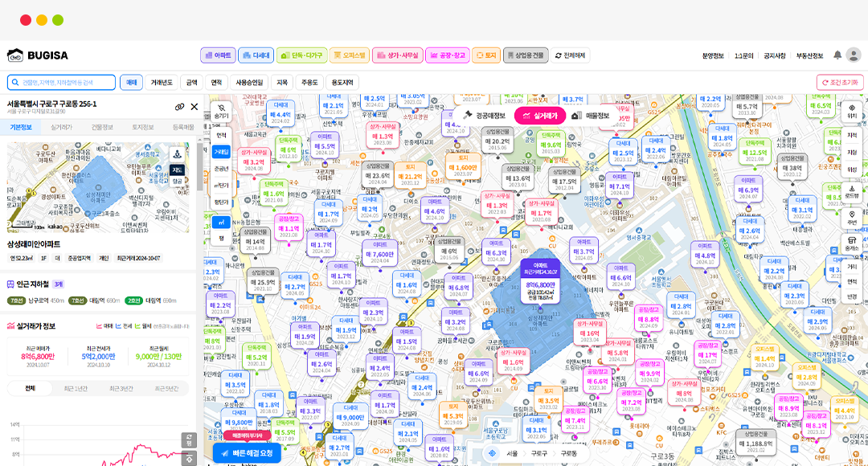Show 주변 nearby places on map
The height and width of the screenshot is (466, 868).
click(852, 218)
